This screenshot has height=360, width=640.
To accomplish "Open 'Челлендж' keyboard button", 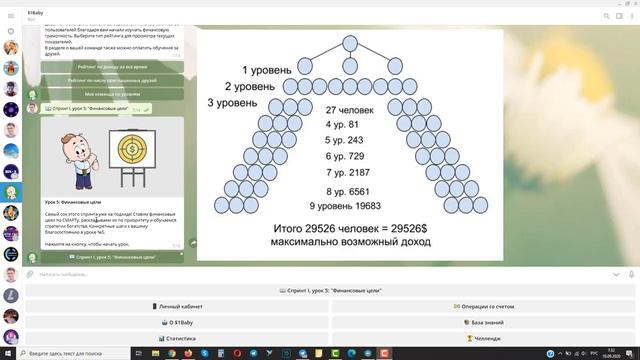I will click(x=483, y=338).
